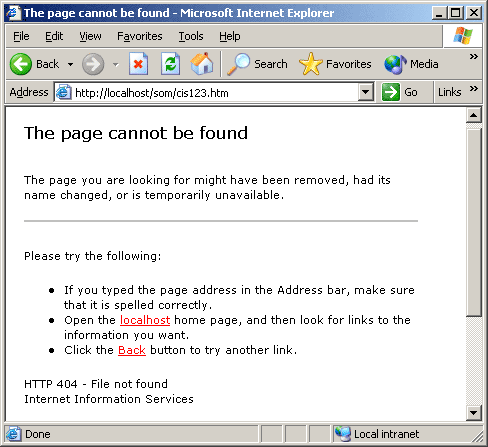Click into the Address URL field
This screenshot has width=488, height=447.
213,92
